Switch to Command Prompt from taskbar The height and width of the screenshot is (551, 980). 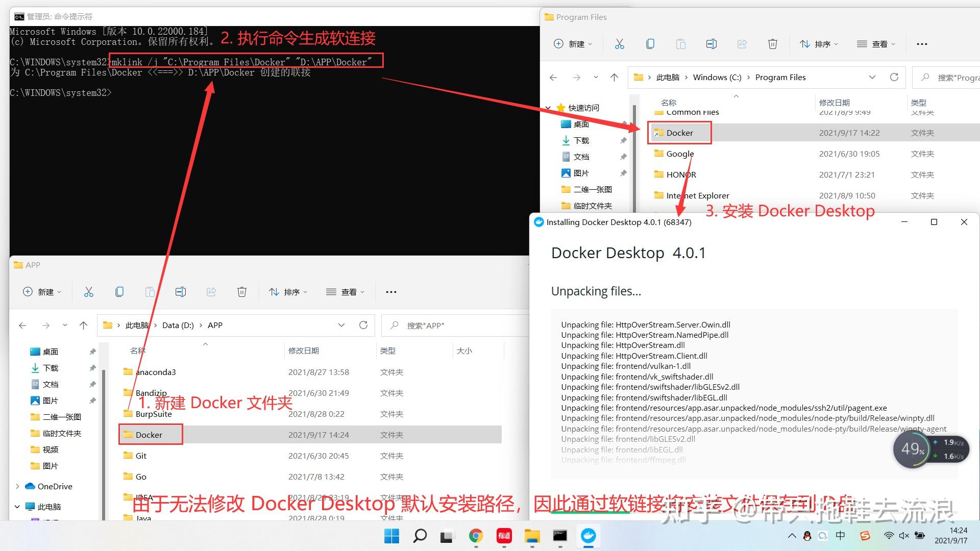pyautogui.click(x=560, y=536)
